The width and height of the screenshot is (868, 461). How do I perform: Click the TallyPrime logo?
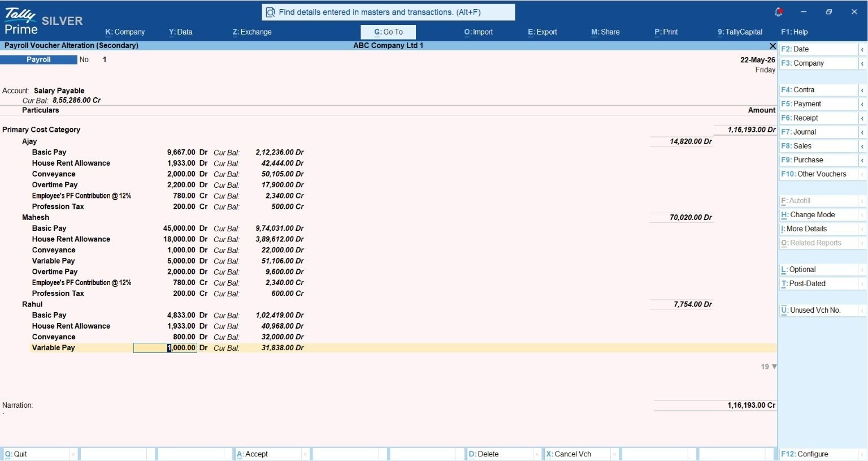[21, 21]
